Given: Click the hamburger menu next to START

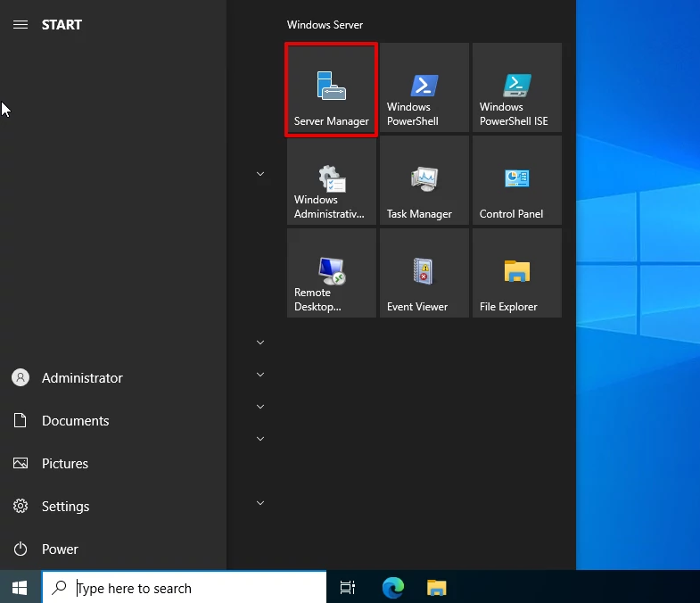Looking at the screenshot, I should [x=21, y=25].
